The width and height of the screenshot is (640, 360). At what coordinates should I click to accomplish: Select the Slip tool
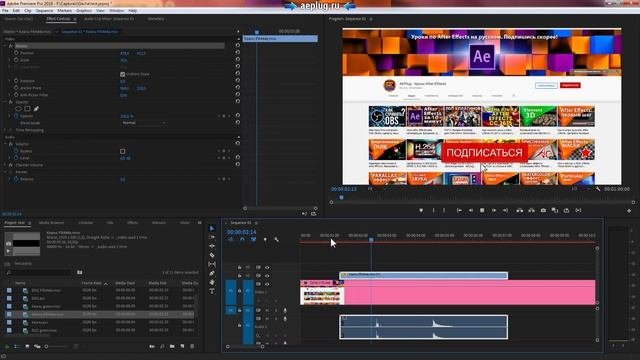[x=212, y=264]
